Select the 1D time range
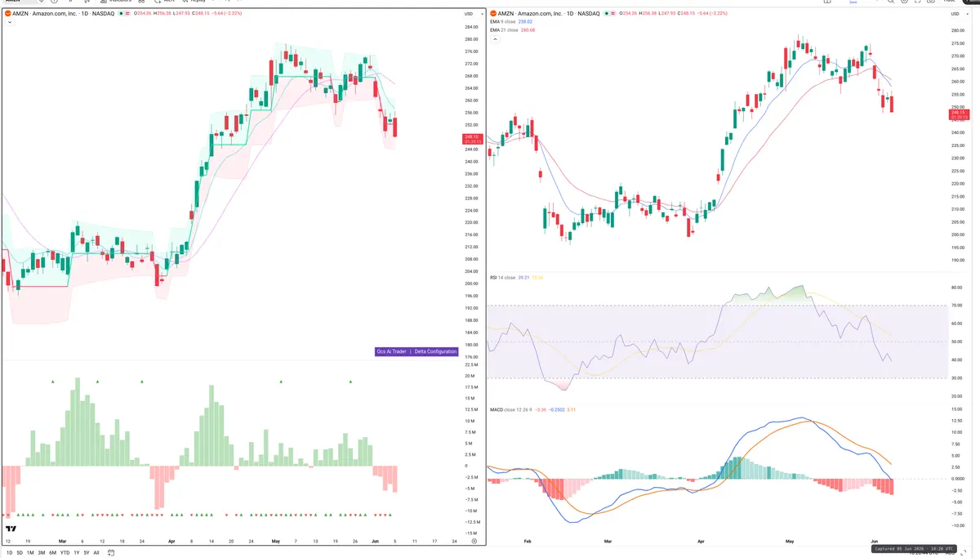 (x=9, y=553)
